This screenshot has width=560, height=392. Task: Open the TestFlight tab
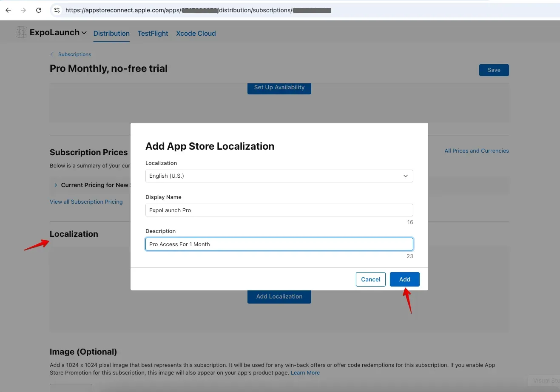click(x=153, y=33)
